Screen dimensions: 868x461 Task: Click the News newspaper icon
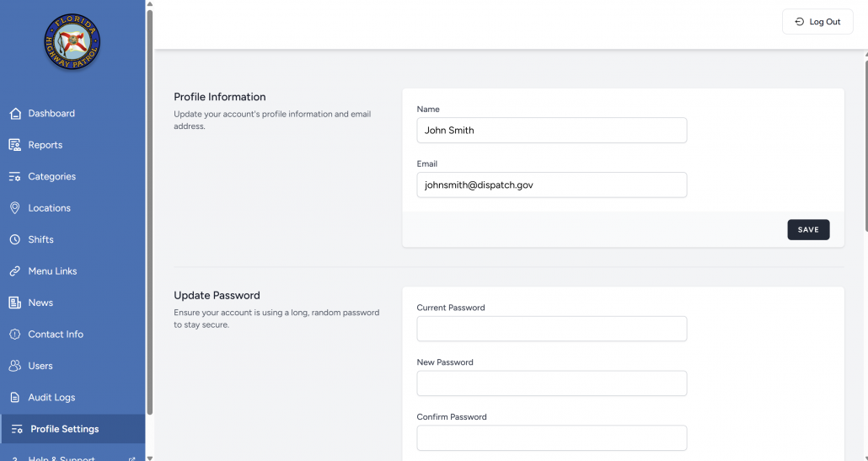coord(15,303)
